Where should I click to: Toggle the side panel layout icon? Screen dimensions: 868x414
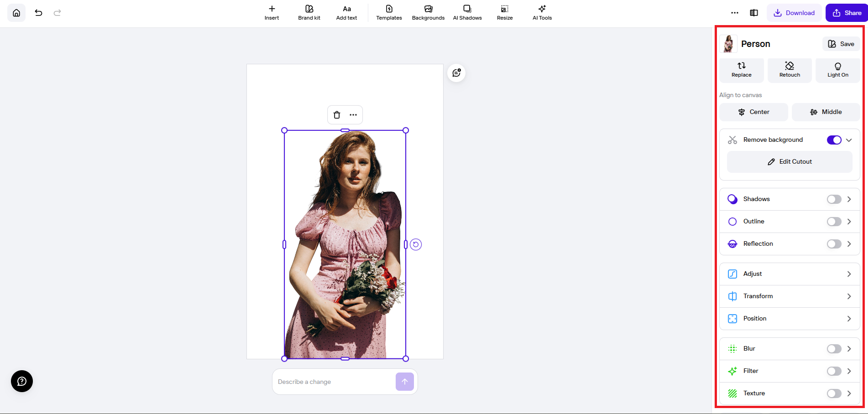[754, 13]
